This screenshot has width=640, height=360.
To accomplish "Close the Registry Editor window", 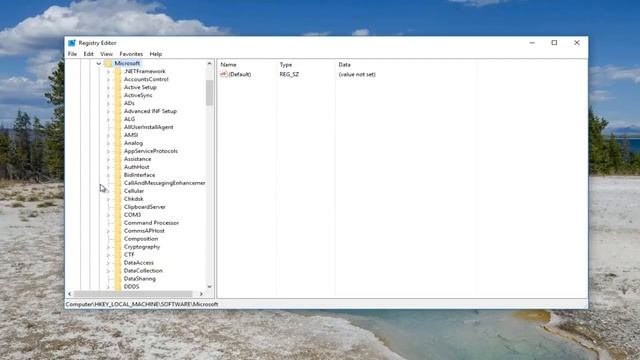I will 577,43.
